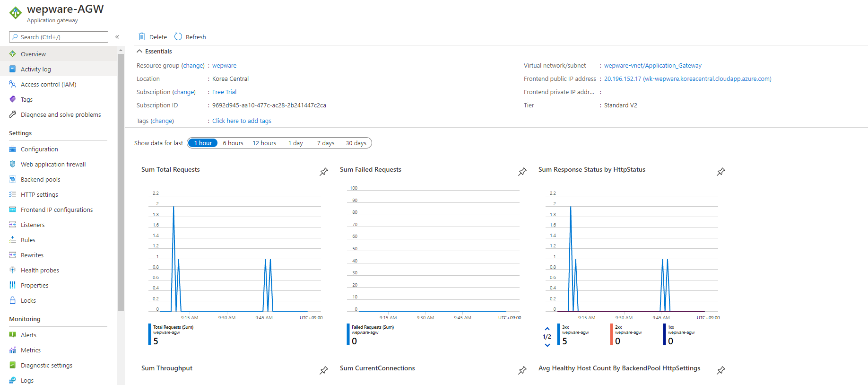Click the Refresh button

pos(190,37)
